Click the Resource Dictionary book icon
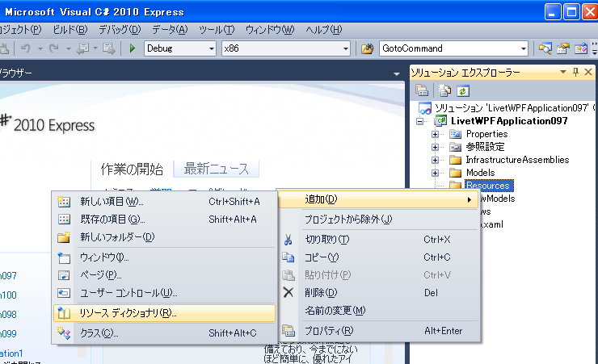The height and width of the screenshot is (364, 598). tap(64, 313)
